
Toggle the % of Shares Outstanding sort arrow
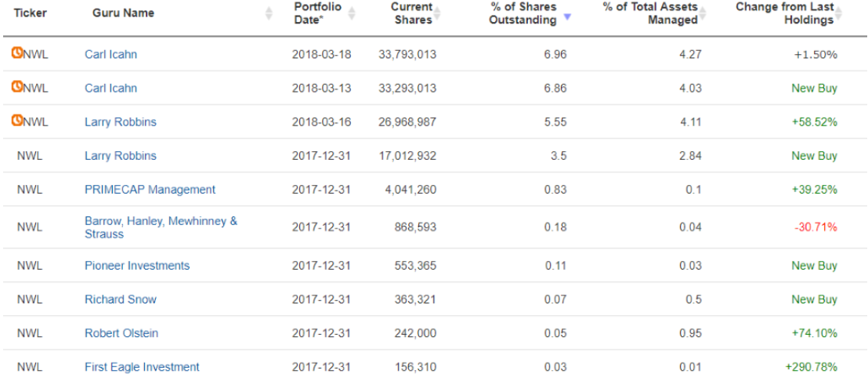pyautogui.click(x=566, y=16)
